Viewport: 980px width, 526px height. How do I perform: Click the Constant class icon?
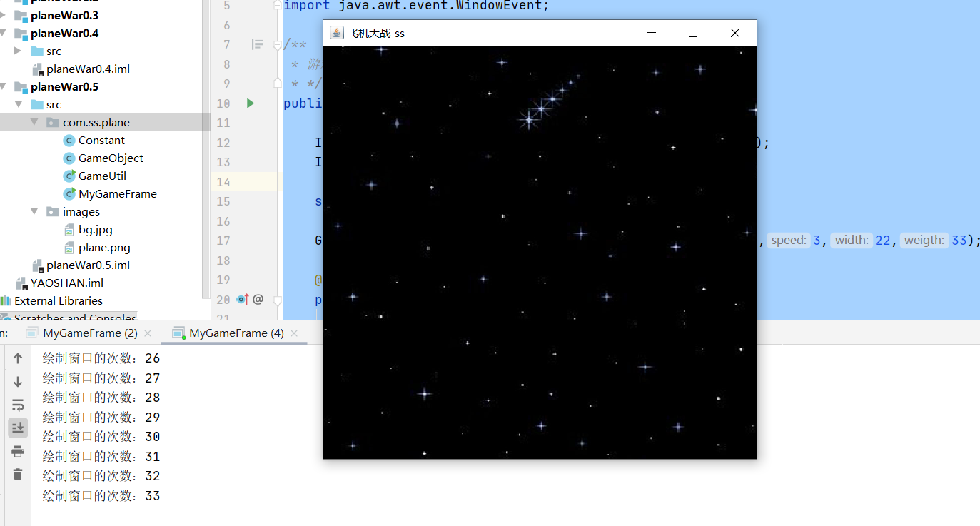[x=69, y=141]
